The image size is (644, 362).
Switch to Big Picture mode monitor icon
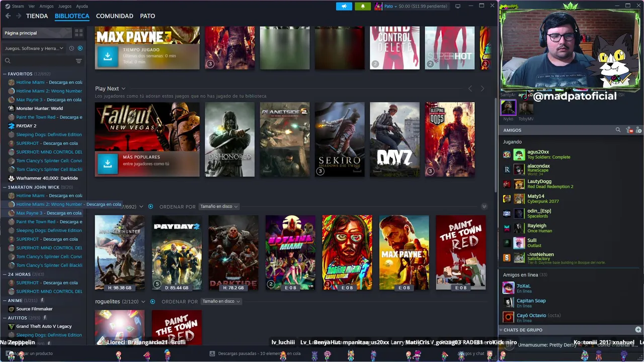457,6
